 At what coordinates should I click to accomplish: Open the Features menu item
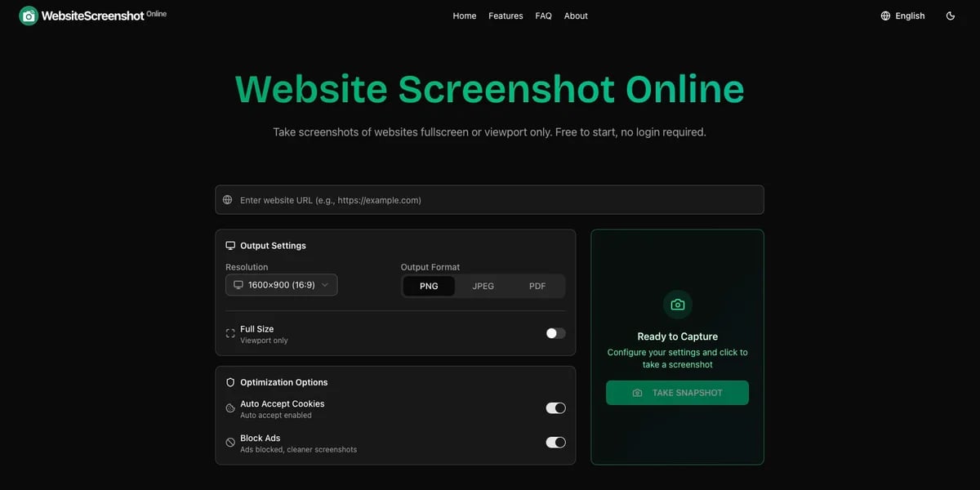click(506, 16)
